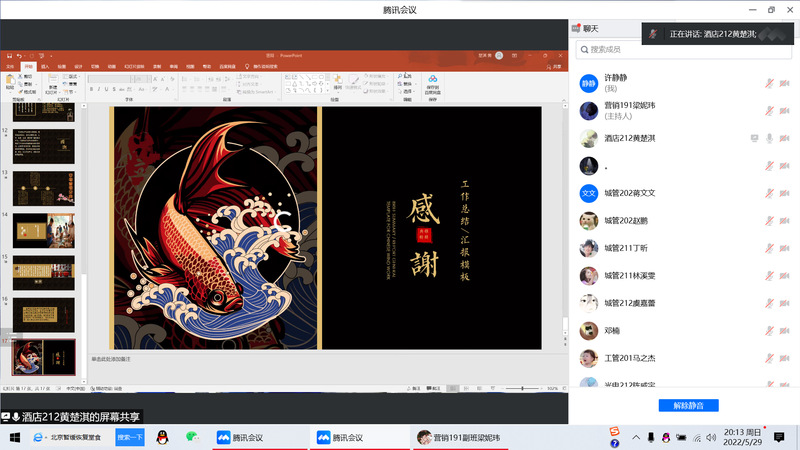
Task: Click the date and time in the taskbar
Action: tap(742, 438)
